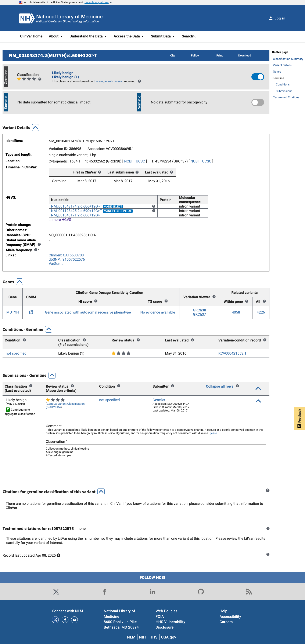Click chevron beside Collapse all rows

click(x=258, y=388)
